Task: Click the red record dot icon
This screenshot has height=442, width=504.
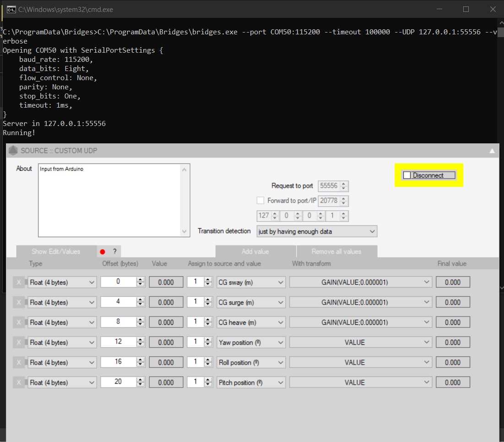Action: (103, 251)
